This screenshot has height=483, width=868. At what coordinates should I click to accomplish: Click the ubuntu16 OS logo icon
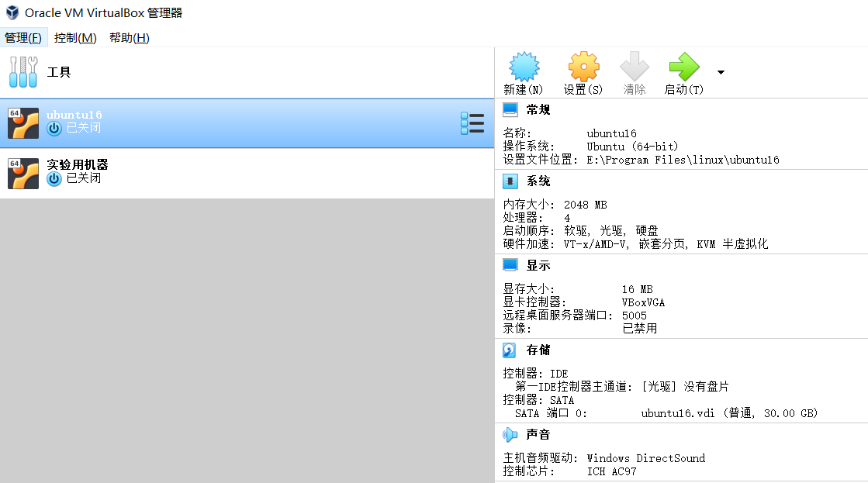pos(23,122)
